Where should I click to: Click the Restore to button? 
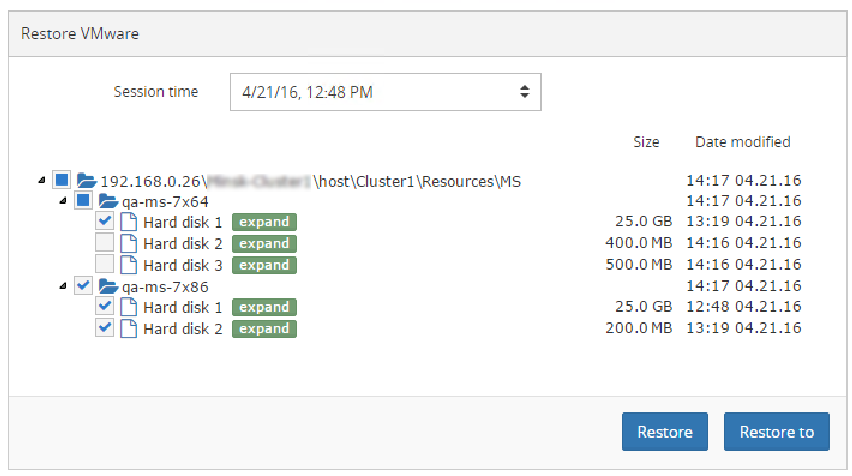[776, 432]
